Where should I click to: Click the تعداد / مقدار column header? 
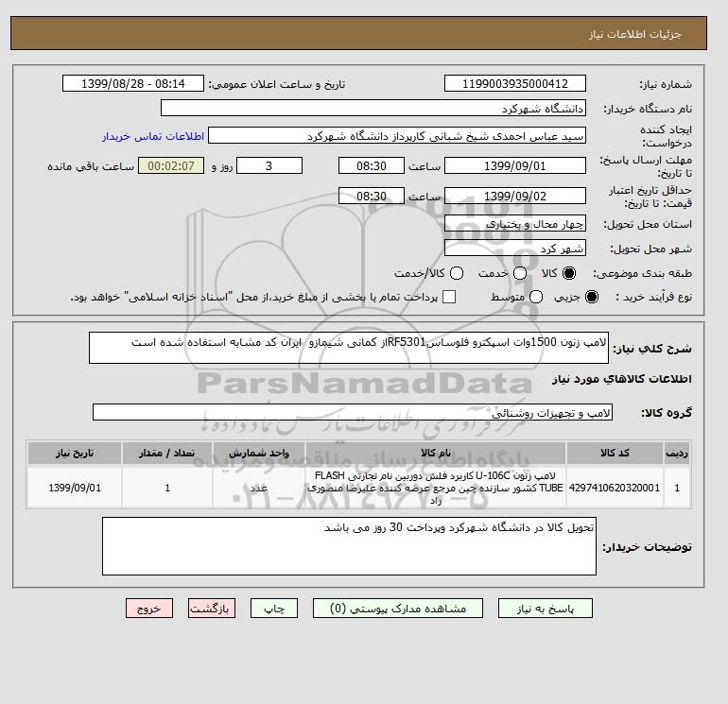click(x=167, y=453)
